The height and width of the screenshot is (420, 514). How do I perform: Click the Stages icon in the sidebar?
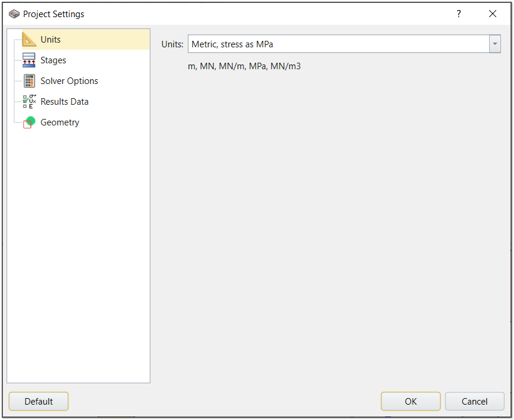(28, 60)
